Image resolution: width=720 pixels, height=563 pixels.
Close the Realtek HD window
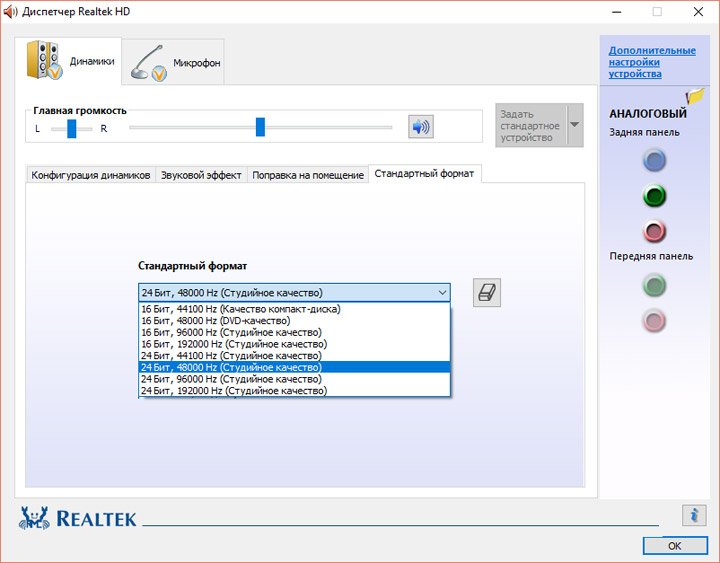(698, 12)
